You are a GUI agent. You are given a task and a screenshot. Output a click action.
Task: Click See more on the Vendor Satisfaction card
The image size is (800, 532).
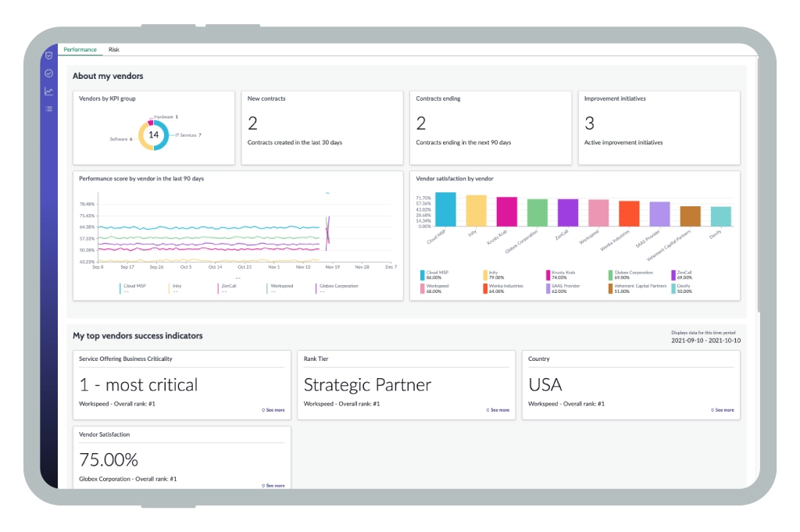pos(273,486)
